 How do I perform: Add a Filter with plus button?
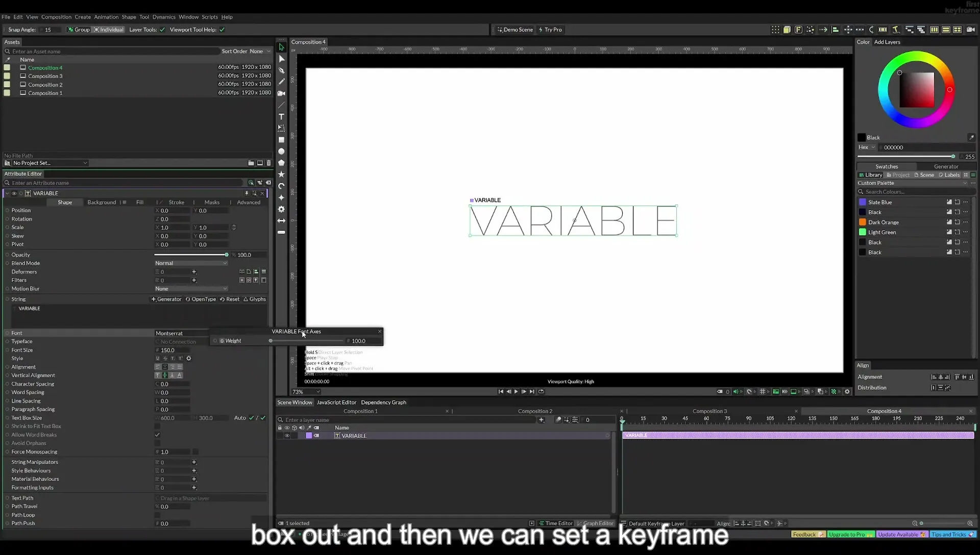(194, 280)
